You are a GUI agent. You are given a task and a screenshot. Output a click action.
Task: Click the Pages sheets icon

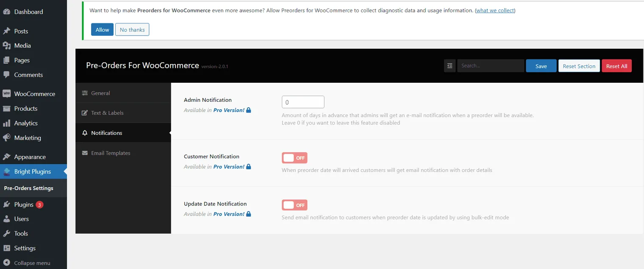(x=6, y=60)
